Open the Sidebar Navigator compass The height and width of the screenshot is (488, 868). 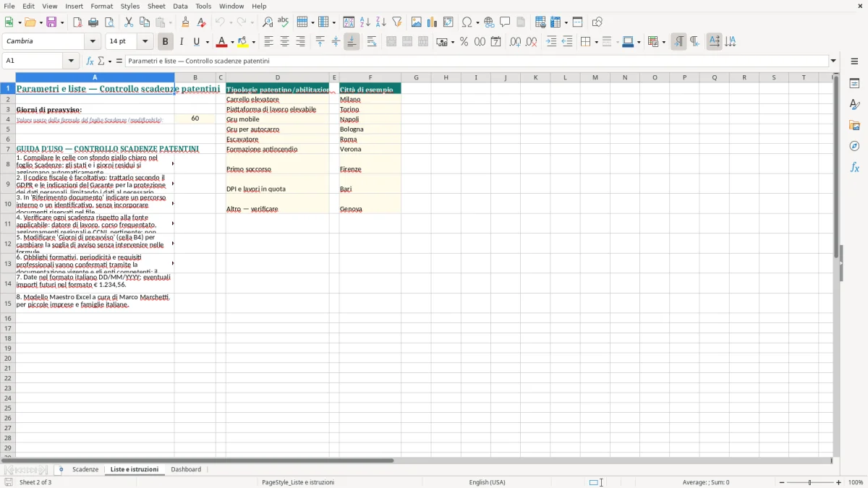point(854,146)
